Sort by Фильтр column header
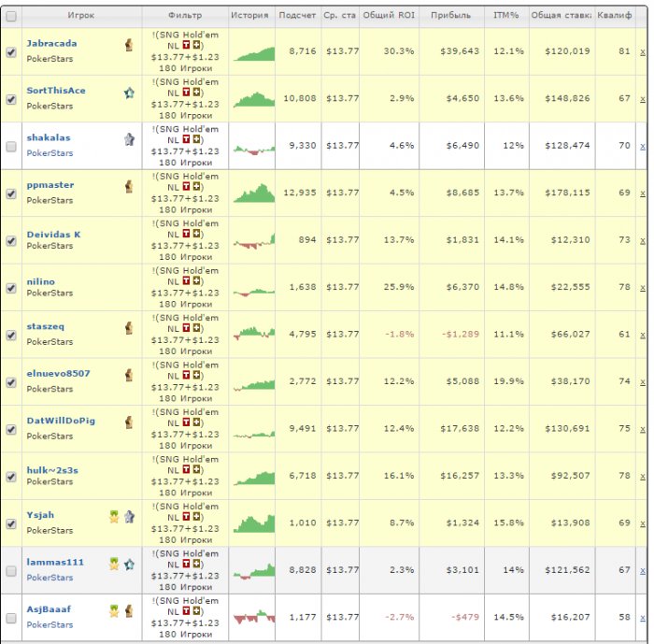The height and width of the screenshot is (644, 654). click(185, 16)
